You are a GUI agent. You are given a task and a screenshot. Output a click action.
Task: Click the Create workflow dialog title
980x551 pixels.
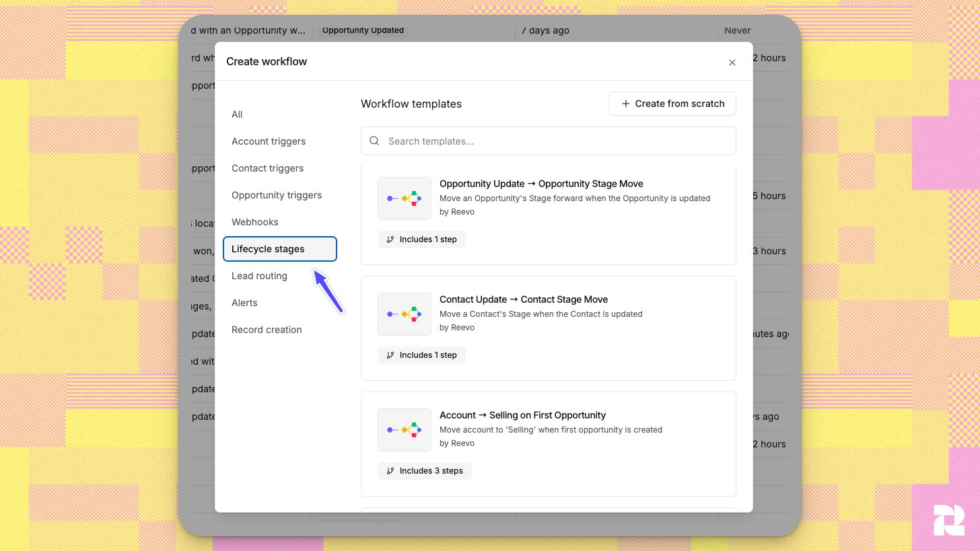pyautogui.click(x=267, y=61)
